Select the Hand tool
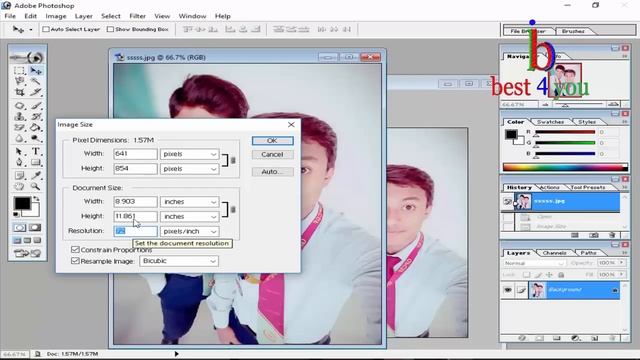640x360 pixels. click(19, 187)
